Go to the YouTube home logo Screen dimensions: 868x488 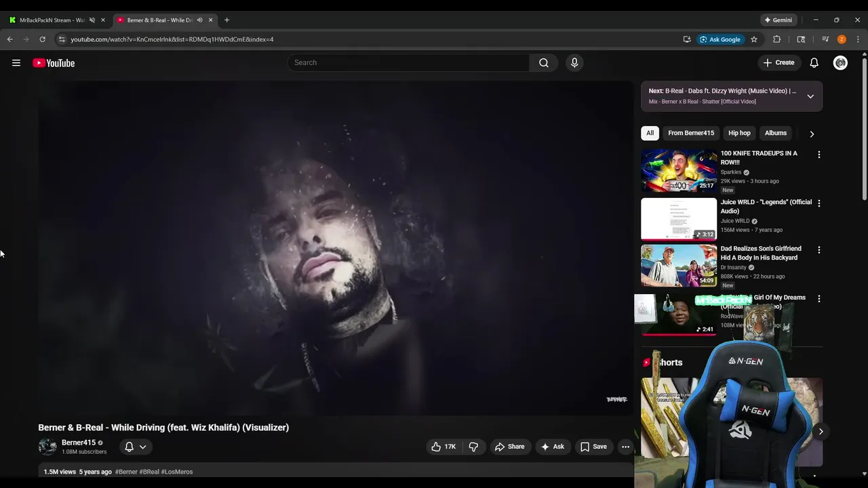pyautogui.click(x=54, y=63)
